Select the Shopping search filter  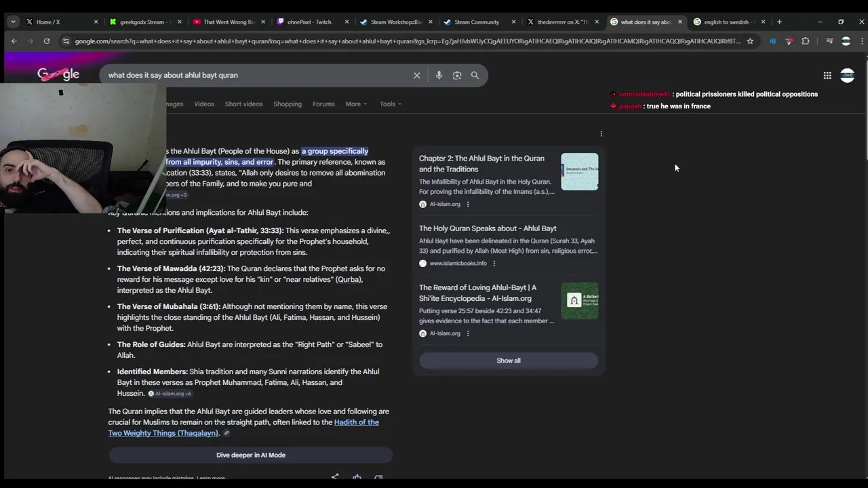pos(288,104)
